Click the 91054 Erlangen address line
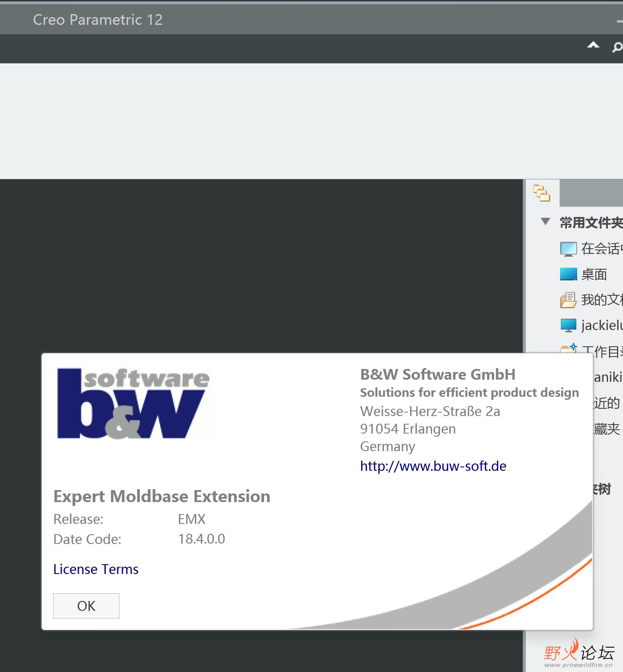Screen dimensions: 623x672 point(408,429)
